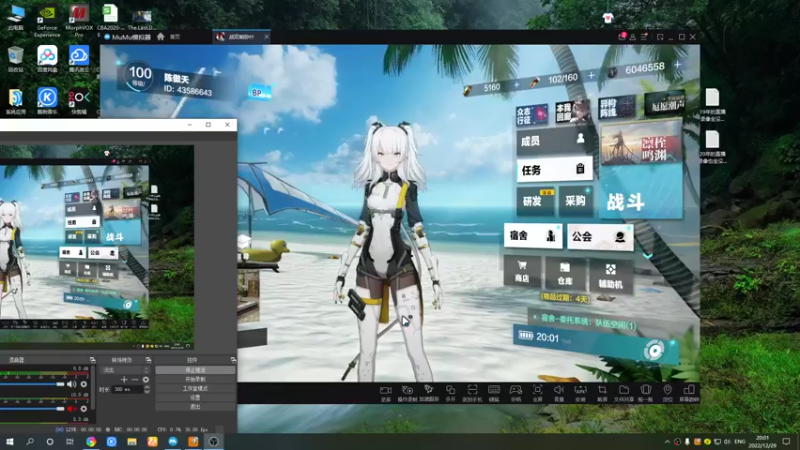Image resolution: width=800 pixels, height=450 pixels.
Task: Pop out the OBS controls dock
Action: coord(233,360)
